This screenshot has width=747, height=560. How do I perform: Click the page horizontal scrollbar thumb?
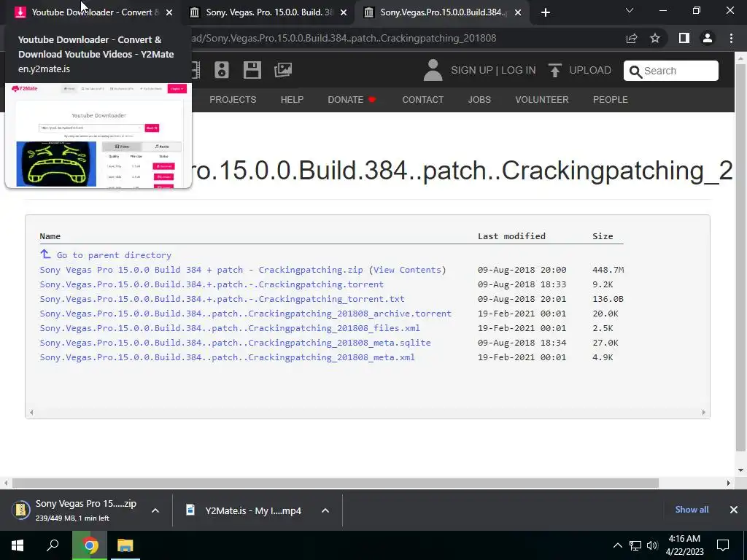point(335,483)
